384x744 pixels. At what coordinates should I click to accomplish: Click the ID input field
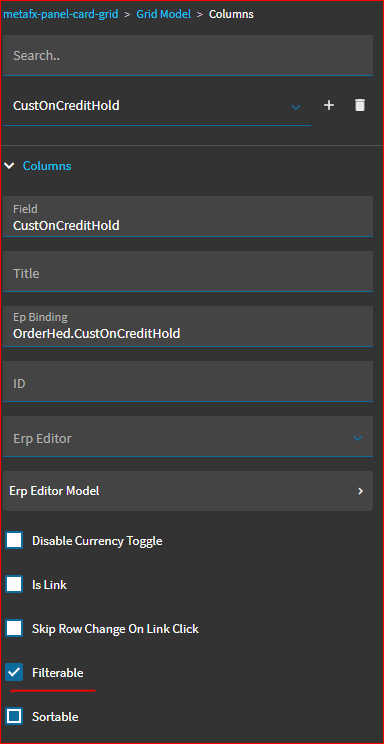click(188, 381)
